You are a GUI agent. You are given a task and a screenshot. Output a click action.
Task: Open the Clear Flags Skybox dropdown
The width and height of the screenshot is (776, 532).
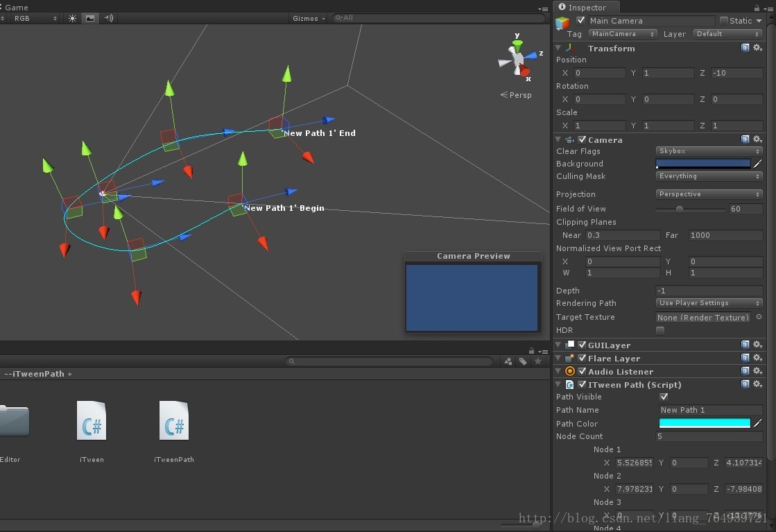pyautogui.click(x=709, y=151)
